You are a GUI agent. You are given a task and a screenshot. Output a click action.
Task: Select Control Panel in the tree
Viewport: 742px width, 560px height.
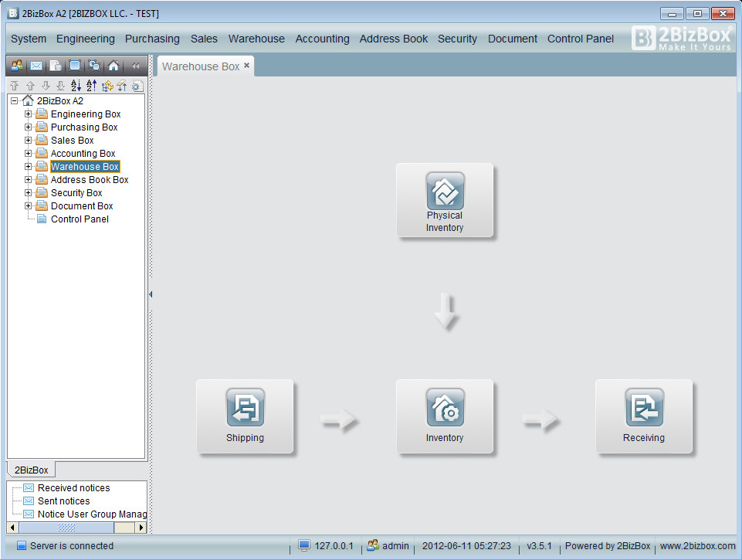[x=80, y=219]
